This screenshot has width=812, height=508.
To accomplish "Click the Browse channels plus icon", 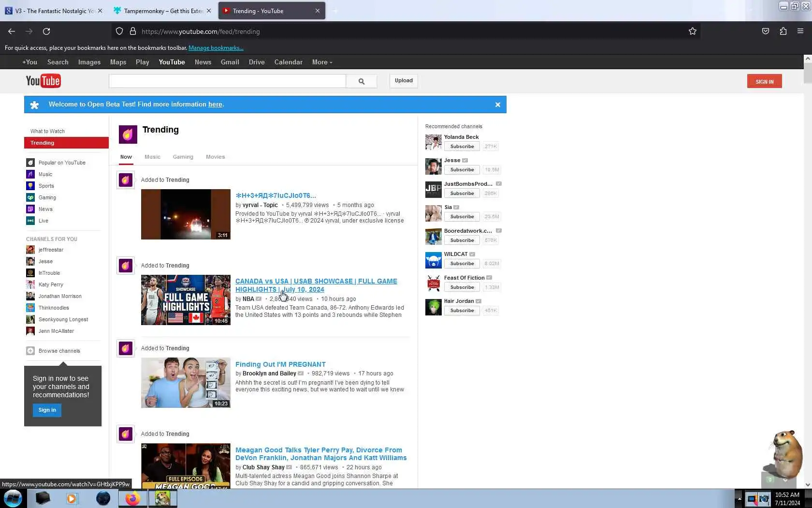I will click(30, 351).
